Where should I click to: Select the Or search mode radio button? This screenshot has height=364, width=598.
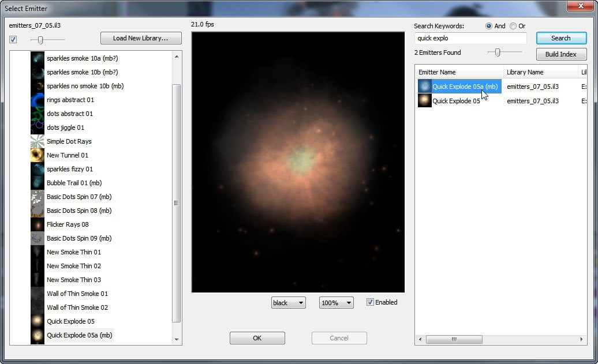(x=513, y=26)
